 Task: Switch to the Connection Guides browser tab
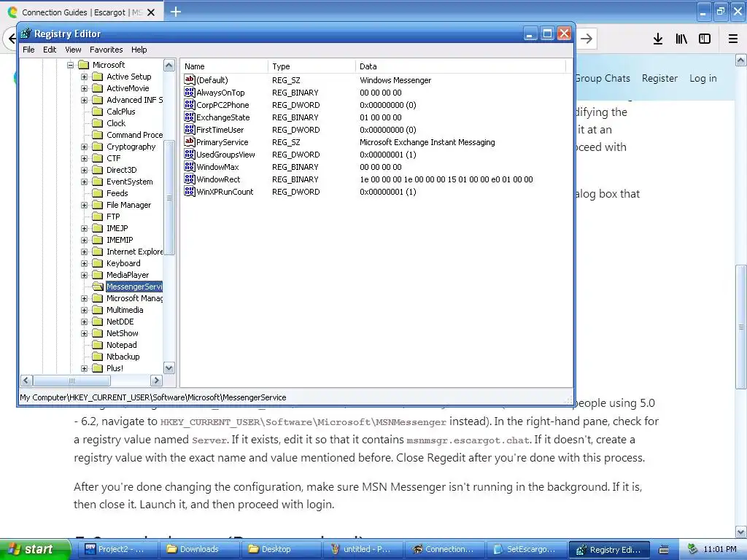click(x=81, y=12)
